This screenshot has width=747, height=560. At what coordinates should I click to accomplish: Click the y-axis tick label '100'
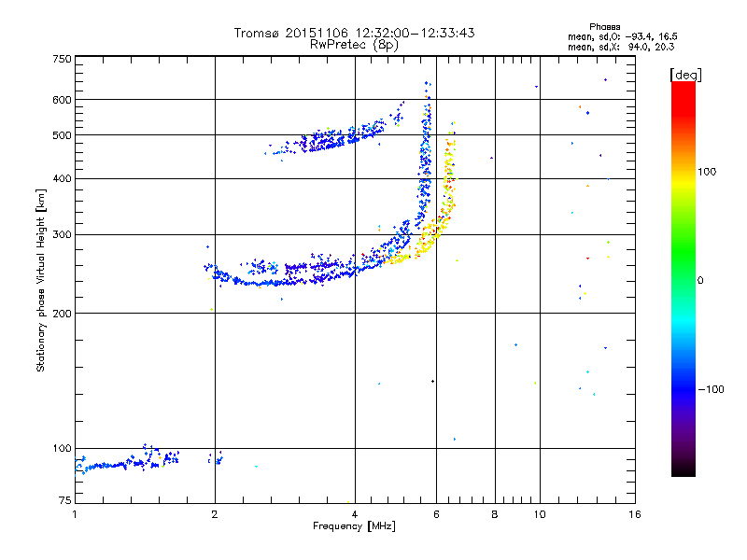click(62, 448)
